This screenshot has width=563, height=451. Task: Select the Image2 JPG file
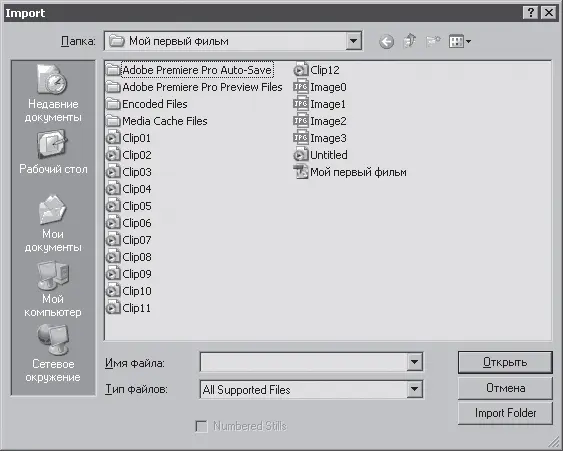tap(320, 121)
